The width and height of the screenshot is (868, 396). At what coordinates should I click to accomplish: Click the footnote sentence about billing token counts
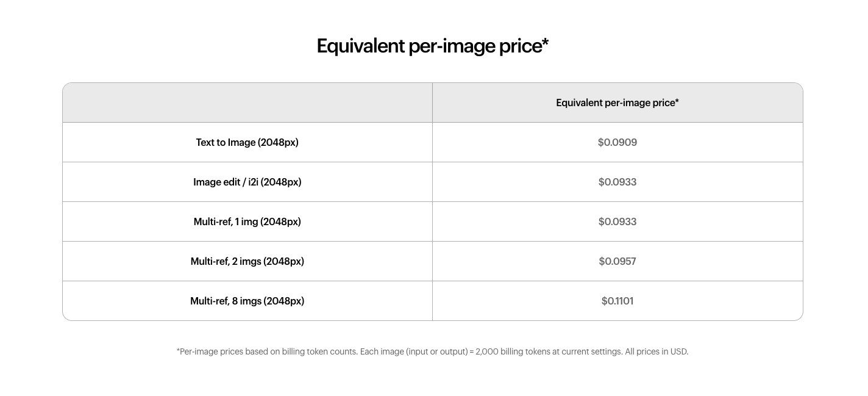click(268, 351)
